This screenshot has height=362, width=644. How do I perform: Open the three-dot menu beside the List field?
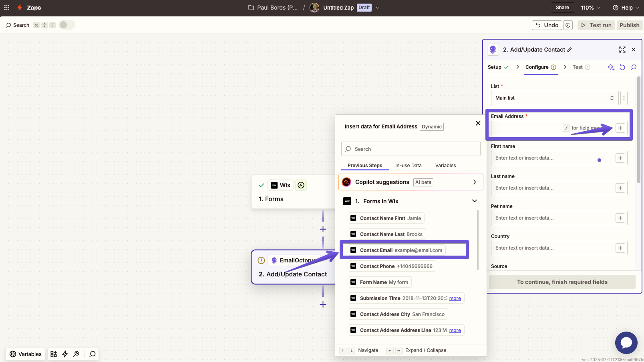(624, 98)
